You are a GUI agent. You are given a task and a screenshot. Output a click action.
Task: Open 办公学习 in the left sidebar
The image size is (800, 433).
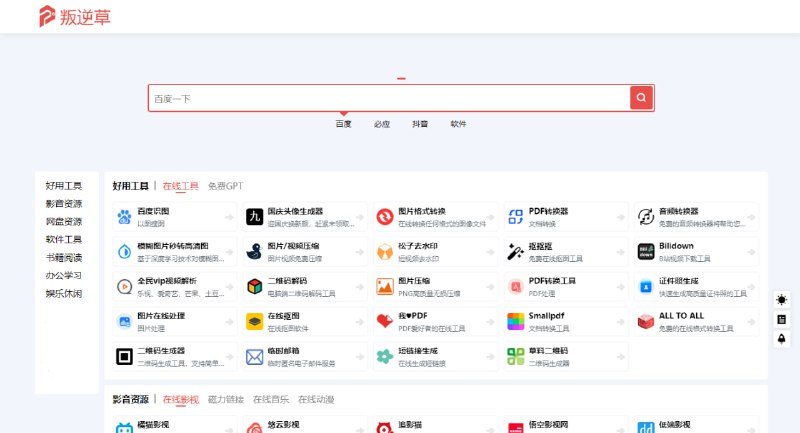(64, 275)
